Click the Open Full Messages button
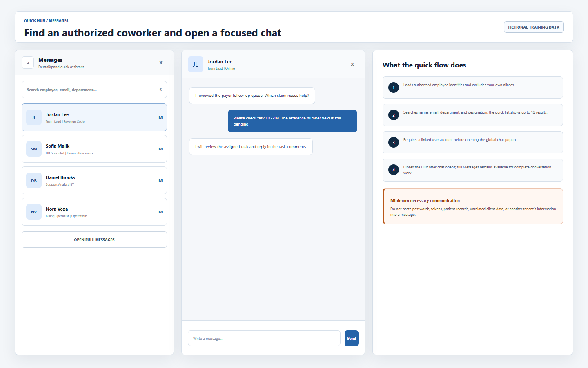Image resolution: width=588 pixels, height=368 pixels. pyautogui.click(x=94, y=240)
